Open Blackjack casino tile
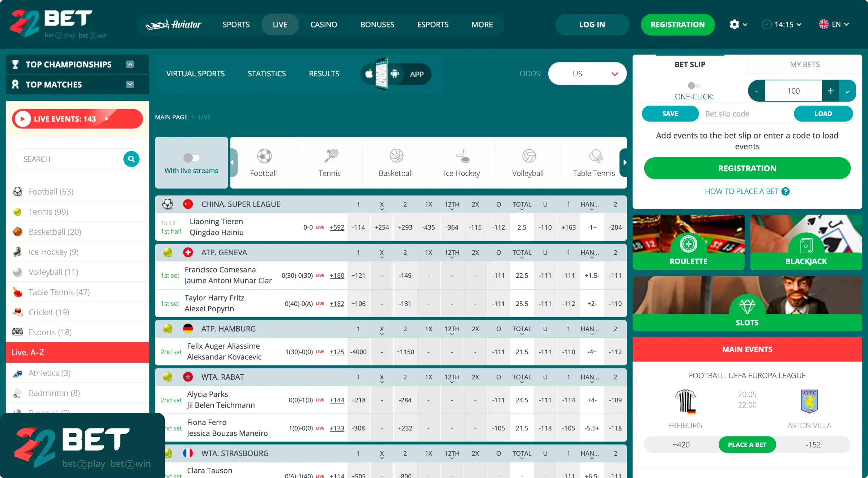The width and height of the screenshot is (868, 478). click(806, 242)
